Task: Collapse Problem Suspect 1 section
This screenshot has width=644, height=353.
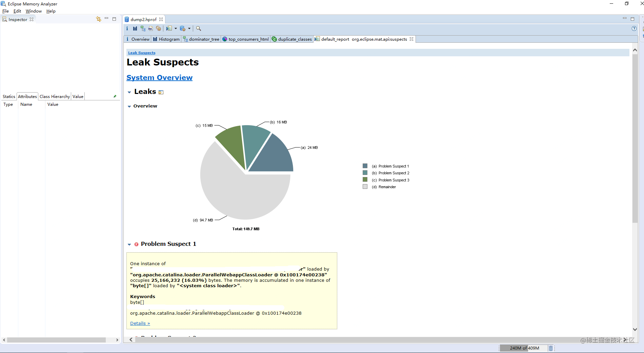Action: point(129,244)
